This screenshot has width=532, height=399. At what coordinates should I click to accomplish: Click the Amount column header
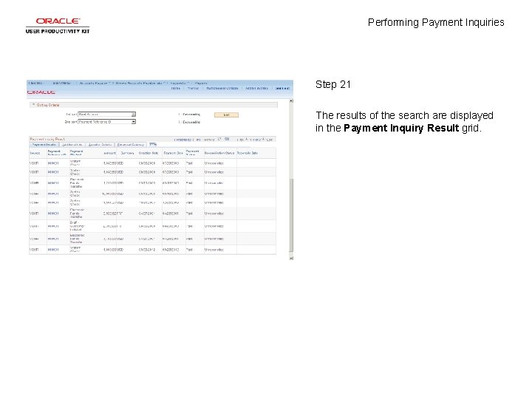click(109, 154)
